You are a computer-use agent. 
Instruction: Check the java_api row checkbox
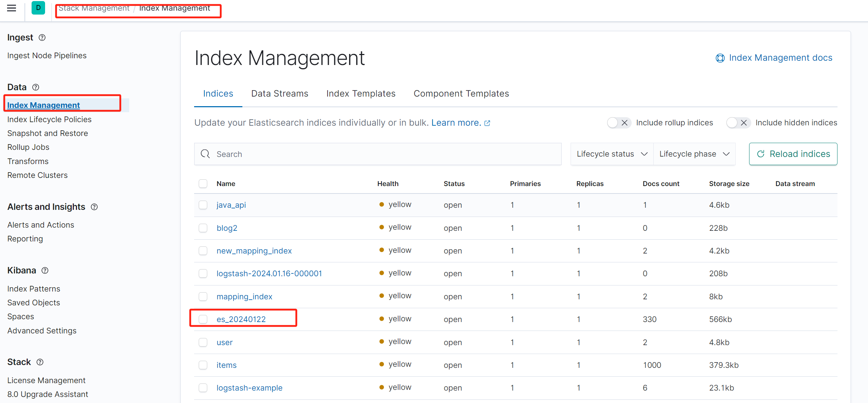click(203, 205)
